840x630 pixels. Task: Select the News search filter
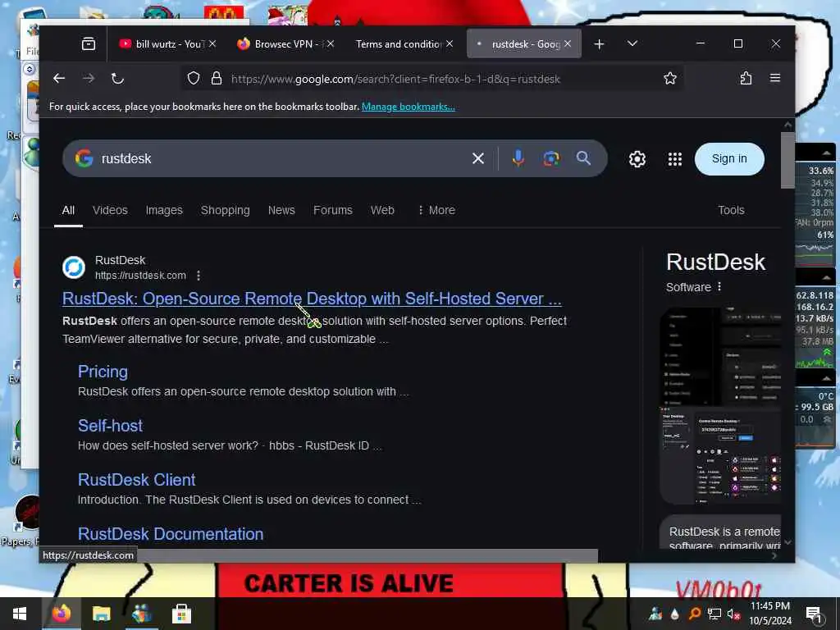tap(281, 210)
